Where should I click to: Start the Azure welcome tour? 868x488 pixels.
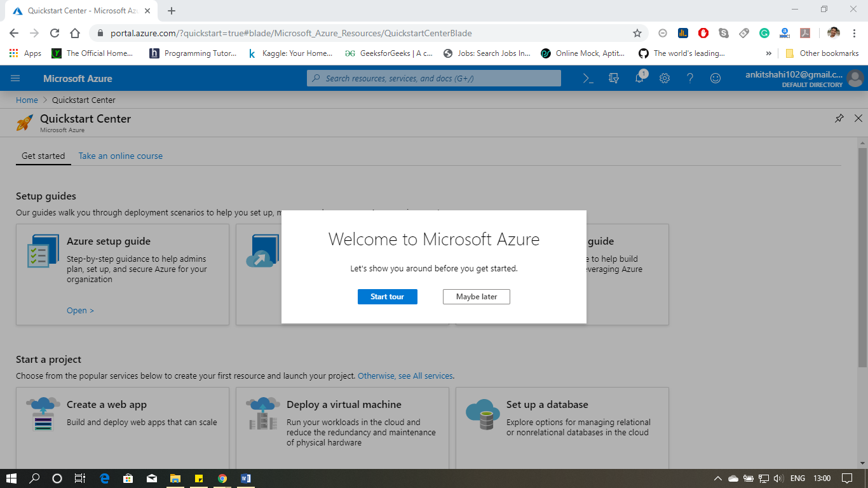pos(388,297)
